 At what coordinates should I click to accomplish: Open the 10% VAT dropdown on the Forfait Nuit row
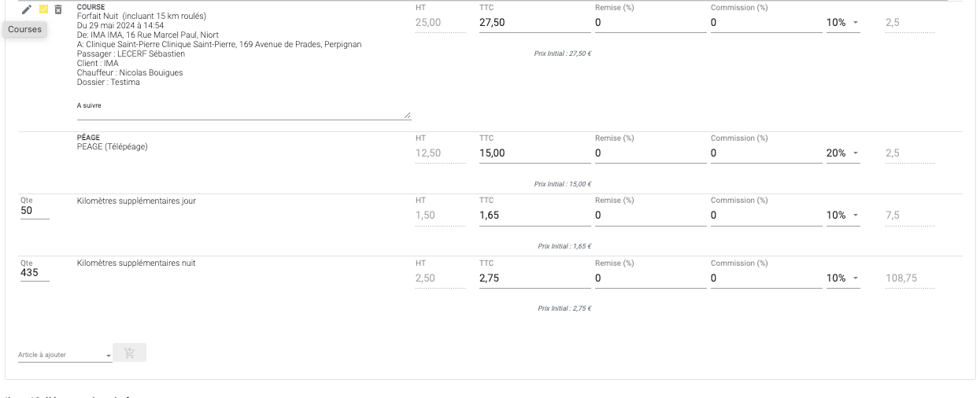[x=842, y=23]
